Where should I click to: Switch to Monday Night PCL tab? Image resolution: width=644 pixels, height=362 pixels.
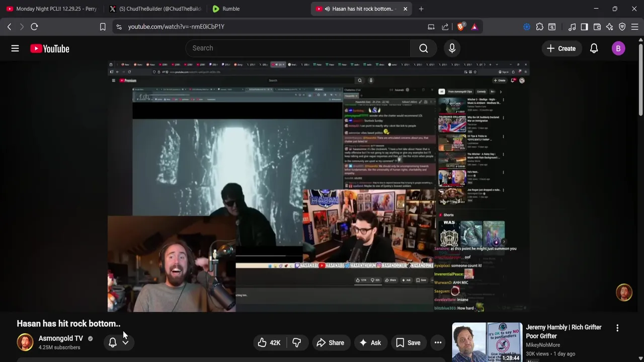[51, 9]
